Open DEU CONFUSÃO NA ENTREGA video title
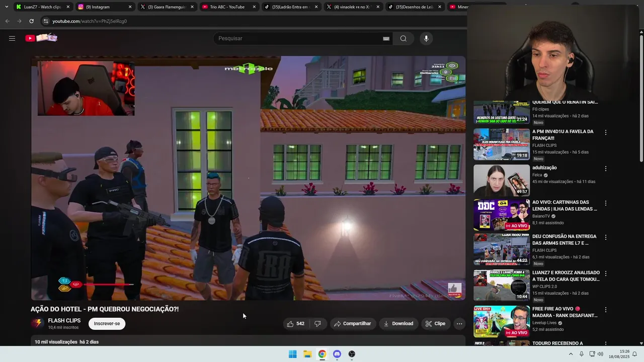This screenshot has height=362, width=644. pos(565,240)
